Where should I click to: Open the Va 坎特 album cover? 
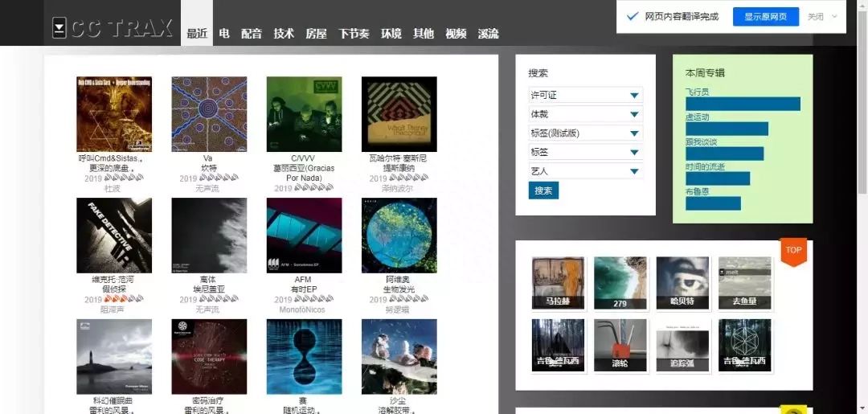tap(209, 114)
